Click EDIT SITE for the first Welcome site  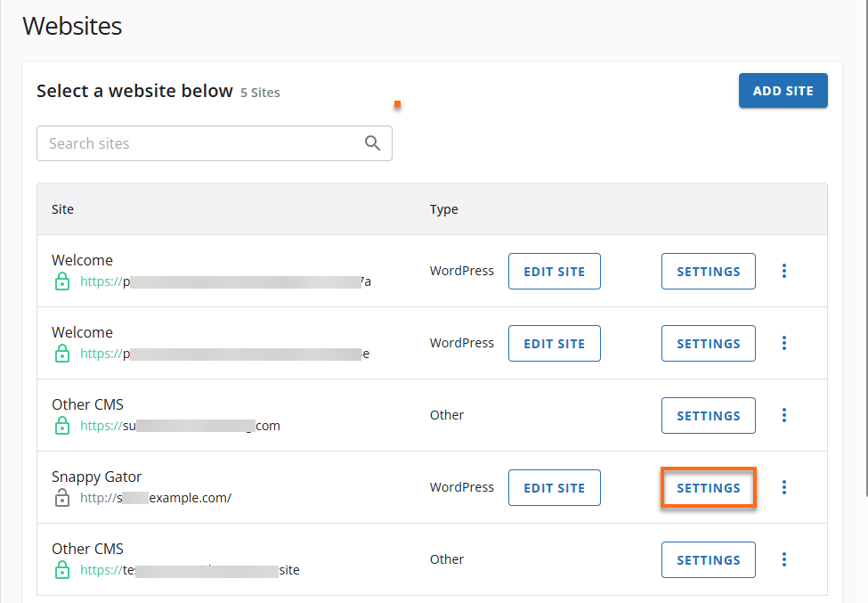(x=554, y=272)
